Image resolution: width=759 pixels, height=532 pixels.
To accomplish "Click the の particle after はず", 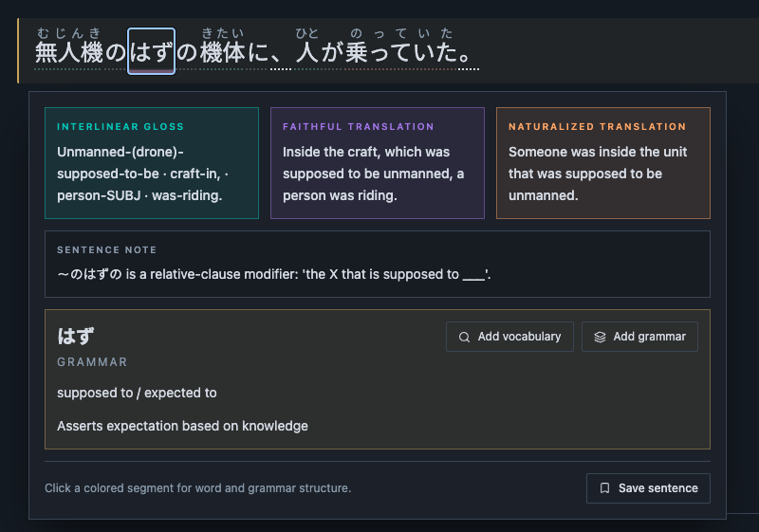I will [x=187, y=52].
